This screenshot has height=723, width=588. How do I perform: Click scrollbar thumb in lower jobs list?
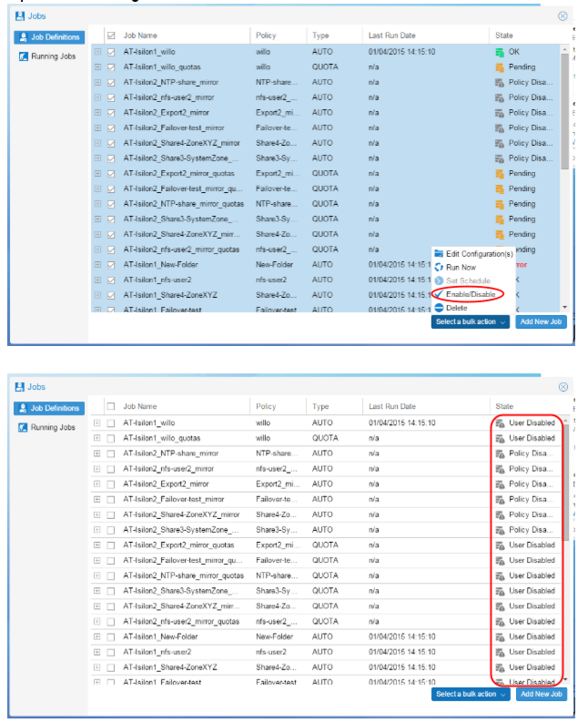(566, 482)
